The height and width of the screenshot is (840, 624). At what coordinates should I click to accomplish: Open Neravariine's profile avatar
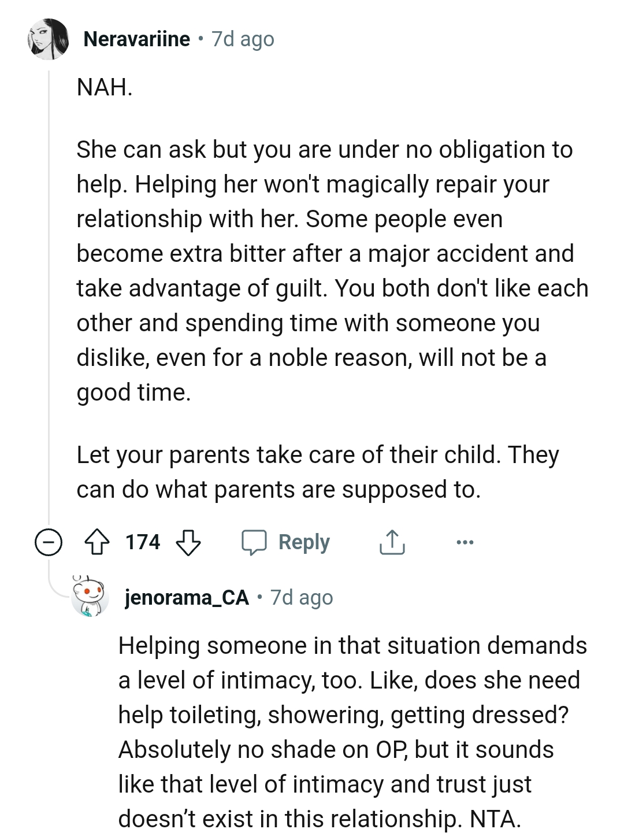(48, 39)
